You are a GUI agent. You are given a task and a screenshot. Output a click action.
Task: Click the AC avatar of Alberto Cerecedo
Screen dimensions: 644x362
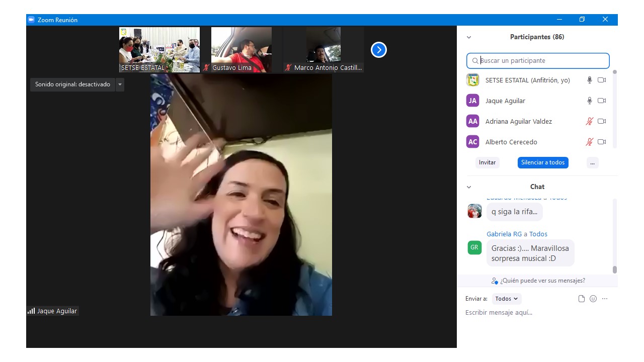coord(472,142)
